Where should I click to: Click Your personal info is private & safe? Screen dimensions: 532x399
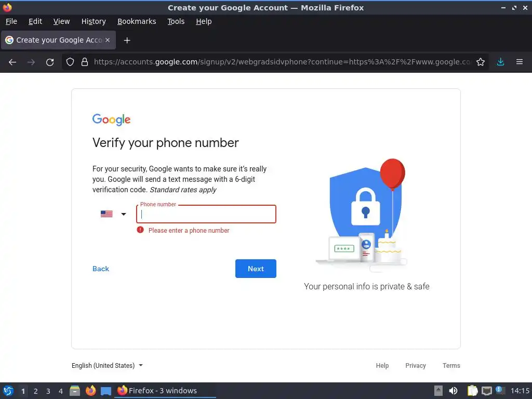point(366,286)
